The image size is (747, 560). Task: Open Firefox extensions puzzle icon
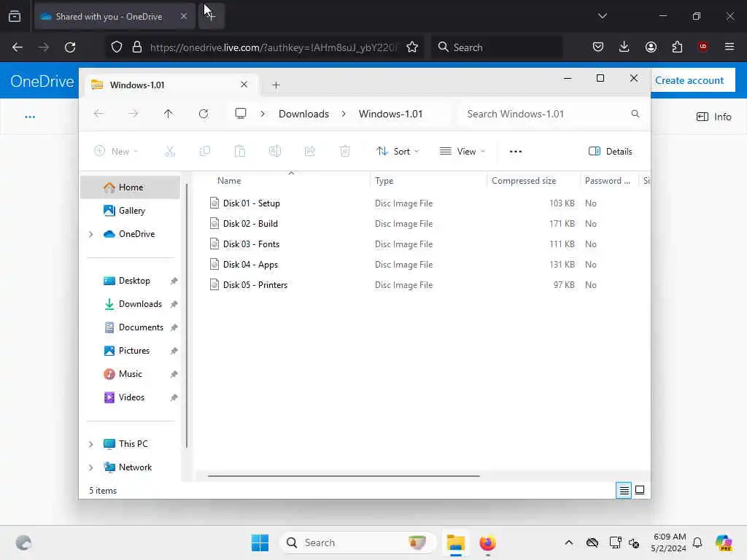point(677,47)
